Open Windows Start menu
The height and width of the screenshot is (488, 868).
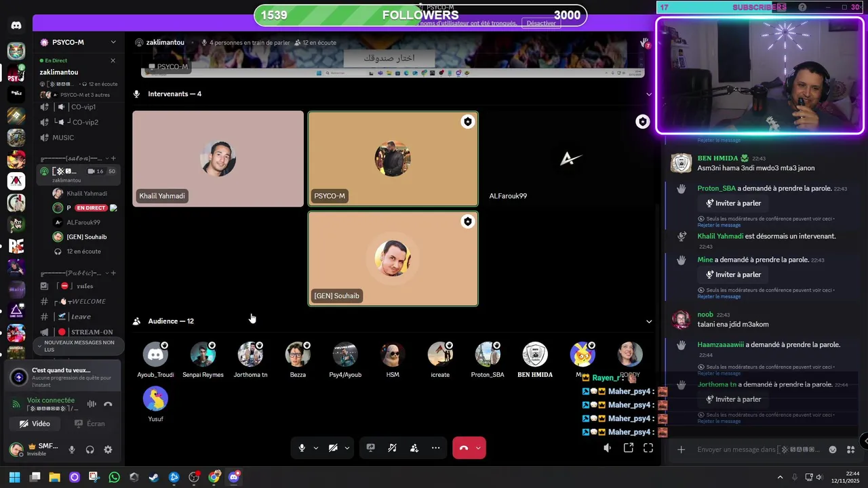coord(14,477)
